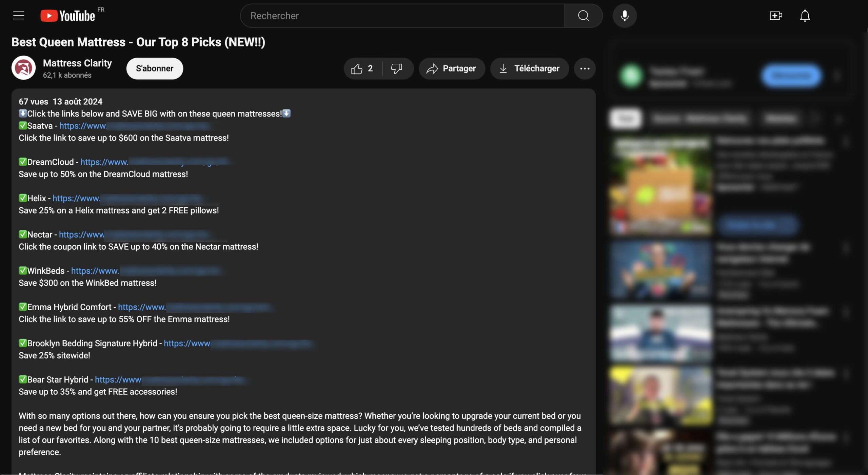This screenshot has width=868, height=475.
Task: Download the video via Télécharger
Action: 529,68
